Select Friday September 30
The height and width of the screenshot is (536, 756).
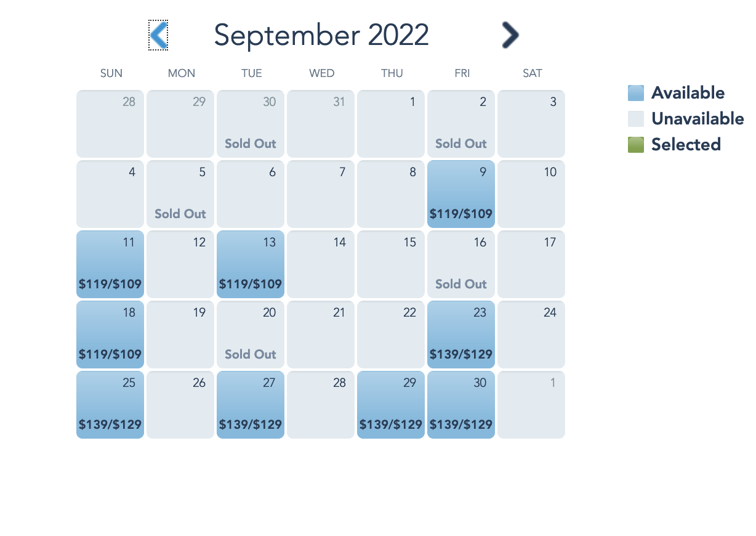461,405
